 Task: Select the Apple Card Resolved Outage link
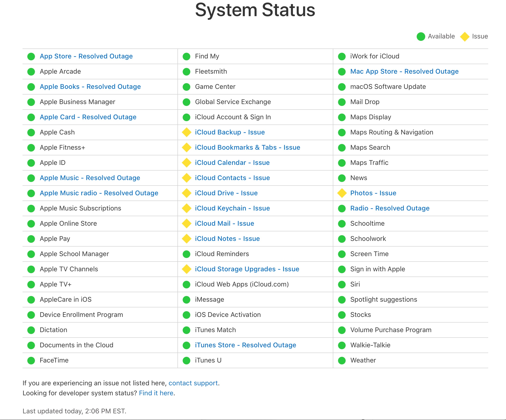pyautogui.click(x=88, y=117)
